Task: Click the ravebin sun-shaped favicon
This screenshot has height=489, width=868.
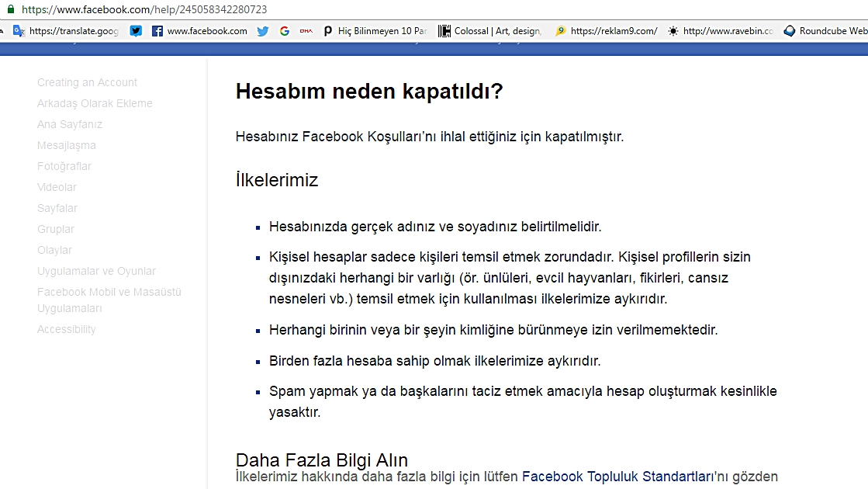Action: point(673,31)
